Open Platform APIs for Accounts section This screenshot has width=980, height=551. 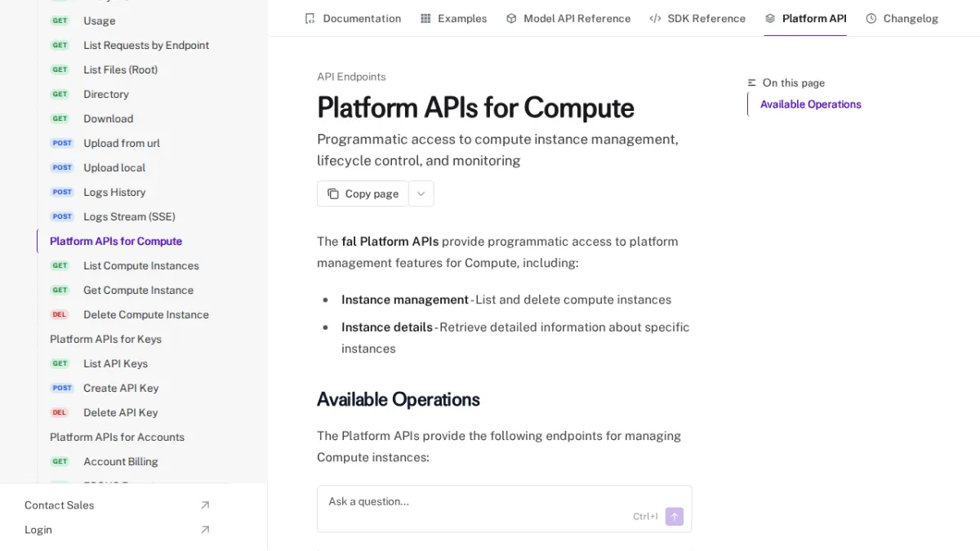[x=117, y=437]
